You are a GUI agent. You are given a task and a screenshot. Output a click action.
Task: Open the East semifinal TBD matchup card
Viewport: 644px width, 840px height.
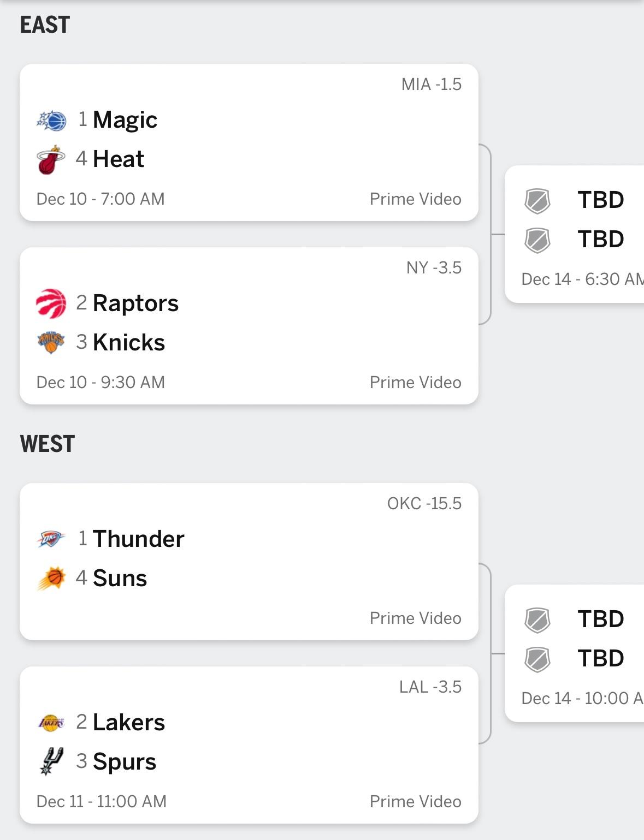point(575,234)
